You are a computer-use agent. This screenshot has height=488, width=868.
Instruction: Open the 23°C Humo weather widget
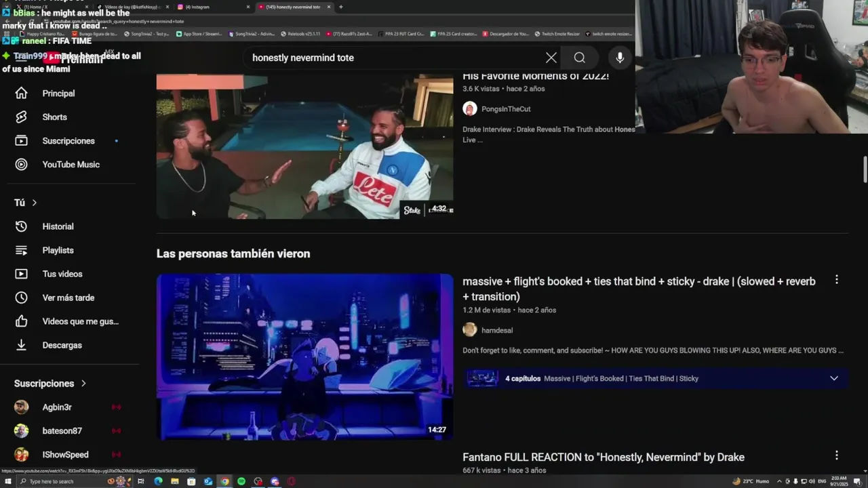[x=750, y=481]
